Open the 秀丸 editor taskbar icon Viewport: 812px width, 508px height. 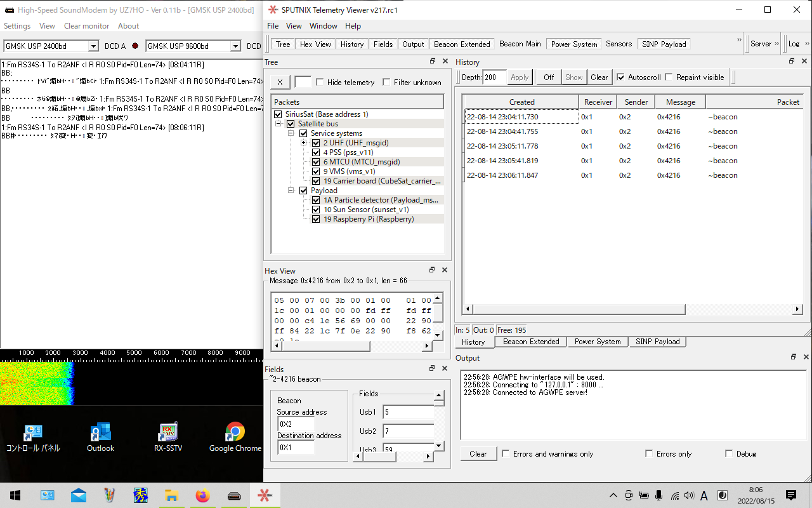[140, 495]
